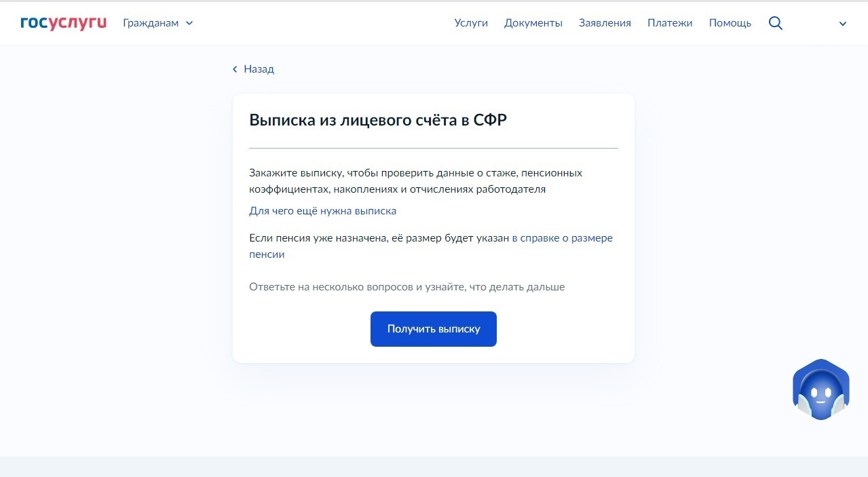Click the 'Если пенсия уже назначена' sentence

[379, 238]
